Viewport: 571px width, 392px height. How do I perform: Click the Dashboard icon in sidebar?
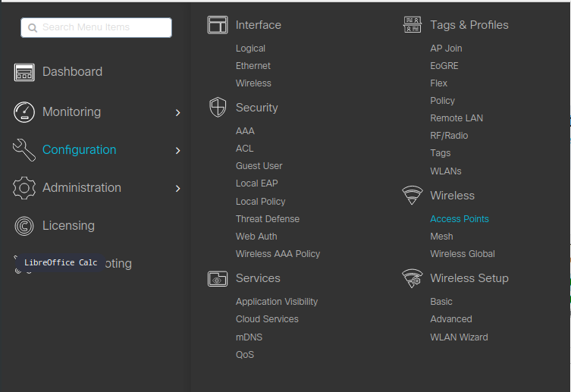(24, 72)
